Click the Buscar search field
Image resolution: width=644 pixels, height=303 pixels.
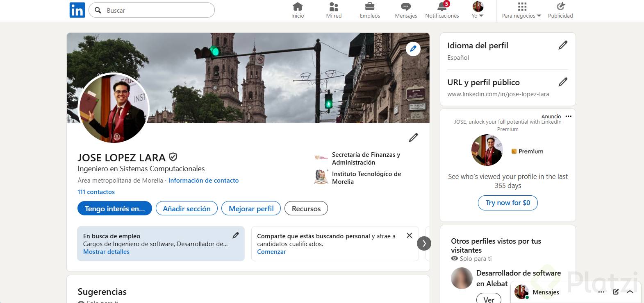point(152,10)
